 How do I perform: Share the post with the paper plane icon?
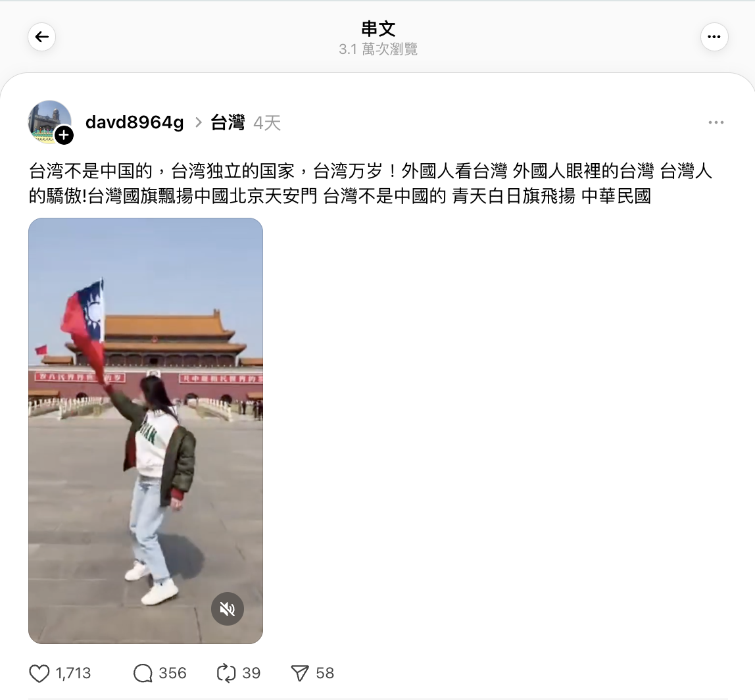(300, 673)
